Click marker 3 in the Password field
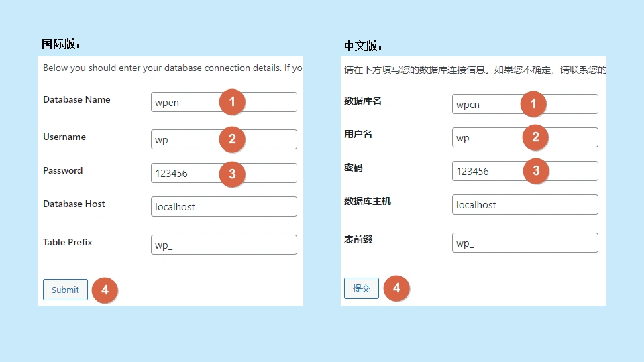The image size is (644, 362). pos(232,174)
